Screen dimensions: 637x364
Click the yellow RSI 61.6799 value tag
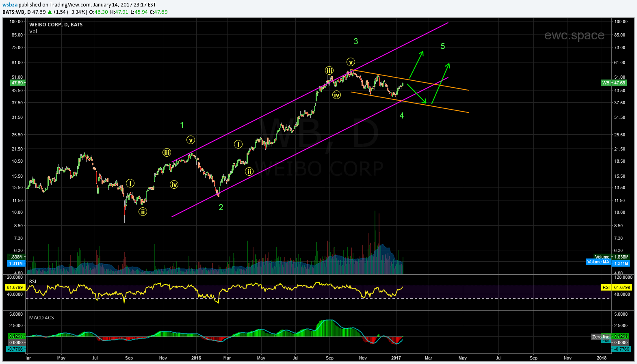(616, 287)
